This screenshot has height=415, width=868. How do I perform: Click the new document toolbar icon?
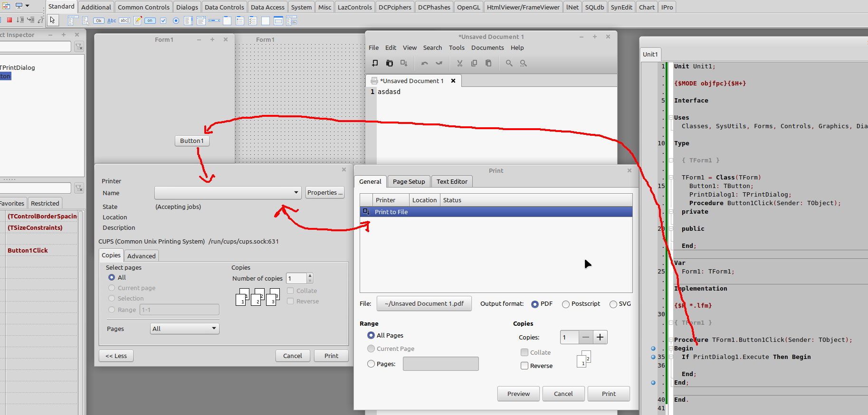pos(375,63)
